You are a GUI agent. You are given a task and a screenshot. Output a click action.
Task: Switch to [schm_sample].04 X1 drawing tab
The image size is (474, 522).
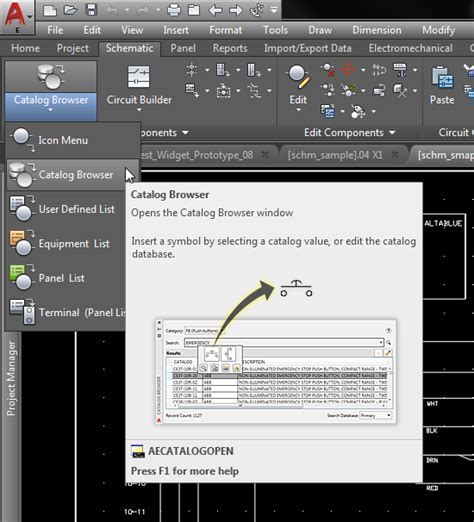tap(335, 155)
